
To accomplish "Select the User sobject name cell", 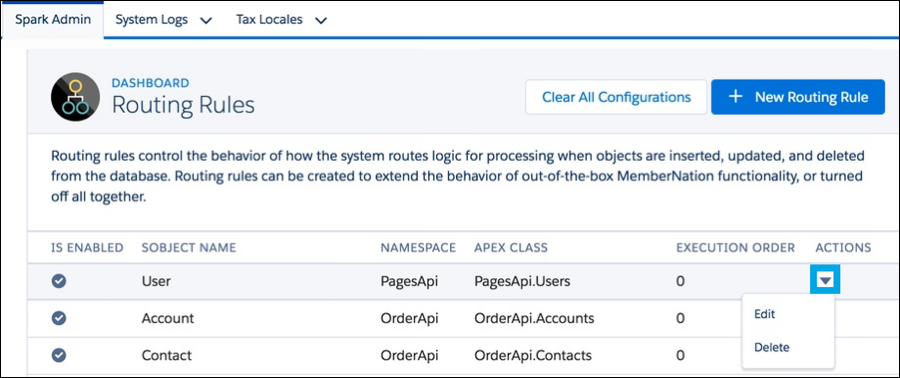I will (156, 282).
